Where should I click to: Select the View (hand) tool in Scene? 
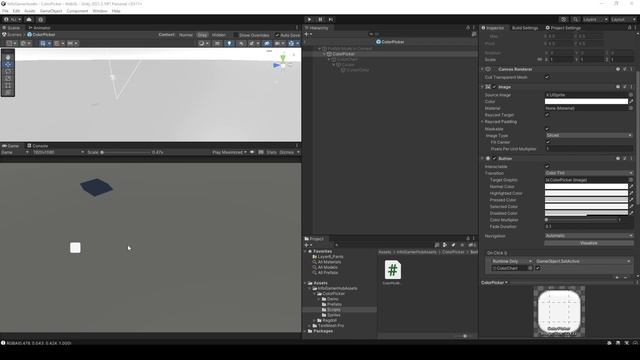click(8, 57)
